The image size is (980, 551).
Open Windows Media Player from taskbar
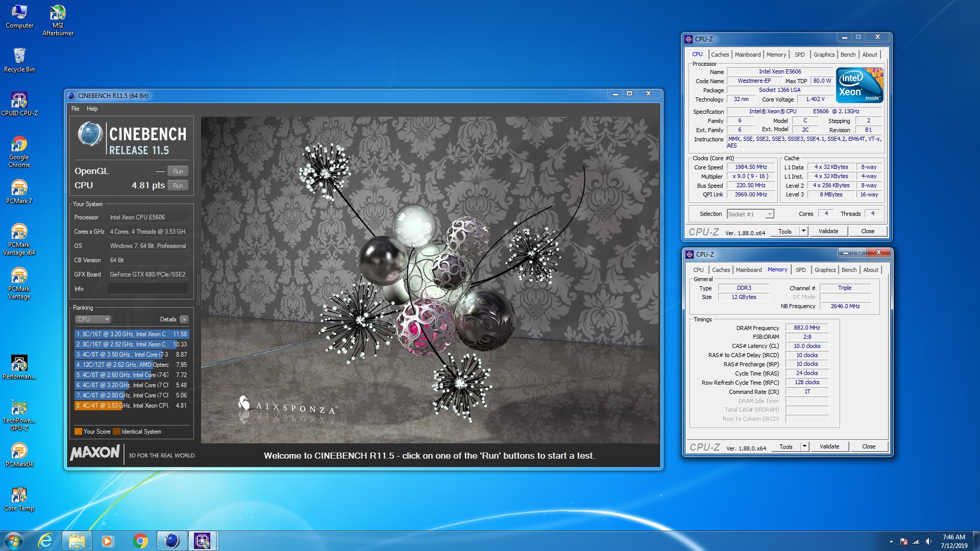click(x=108, y=541)
